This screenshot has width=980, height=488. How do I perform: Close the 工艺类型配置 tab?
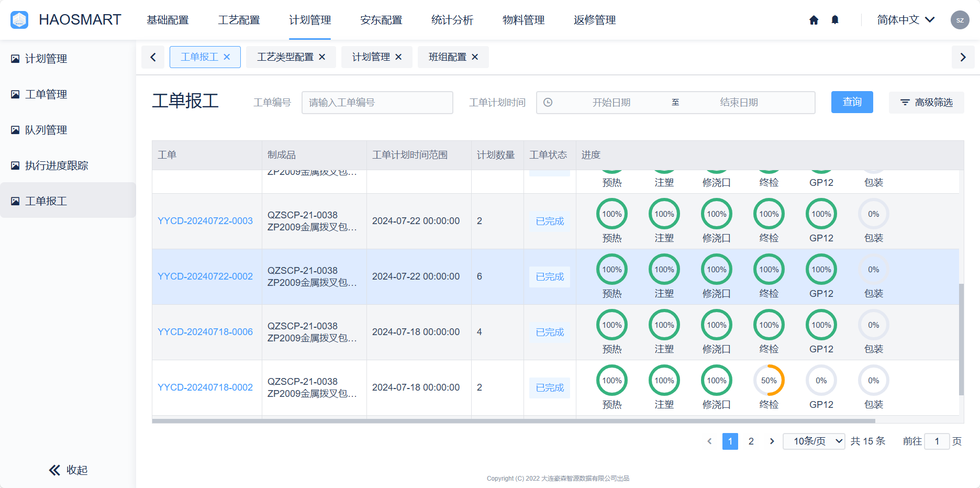pos(322,57)
